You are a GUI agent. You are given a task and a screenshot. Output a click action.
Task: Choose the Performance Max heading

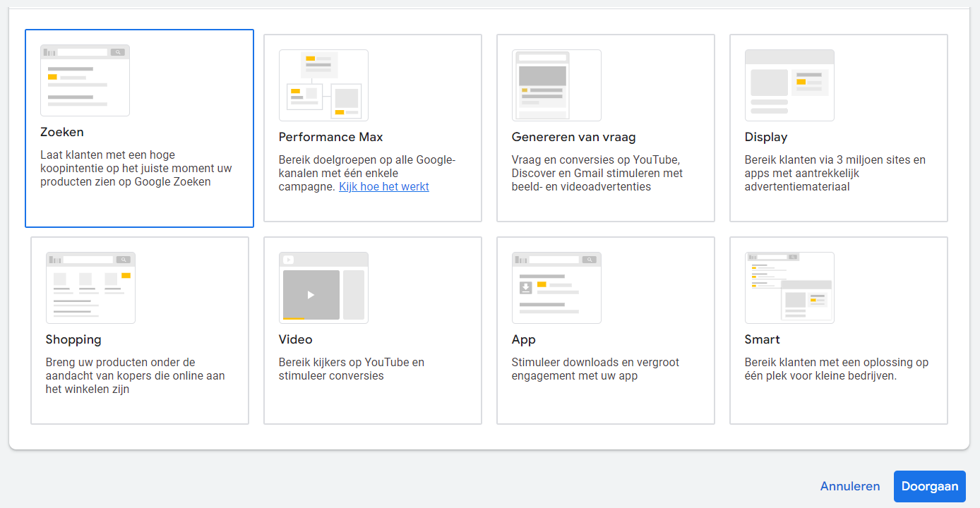click(x=330, y=137)
